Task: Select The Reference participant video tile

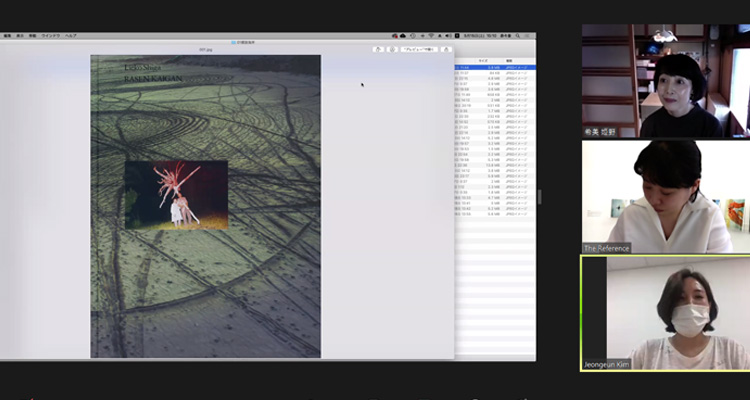Action: point(666,197)
